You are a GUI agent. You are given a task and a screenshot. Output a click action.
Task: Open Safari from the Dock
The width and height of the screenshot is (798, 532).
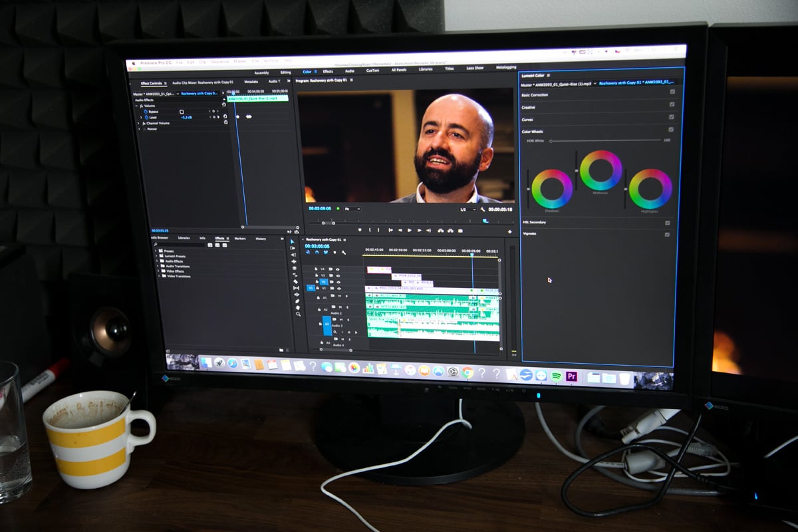click(x=232, y=363)
